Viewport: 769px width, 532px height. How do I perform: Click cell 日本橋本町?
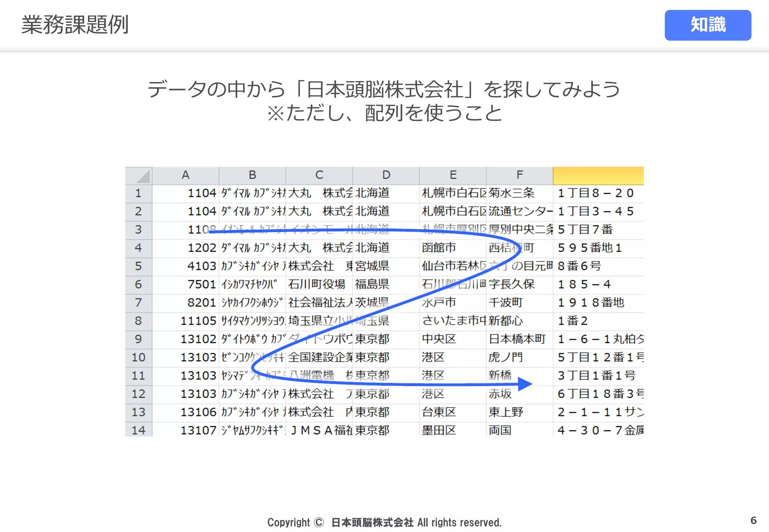click(520, 340)
